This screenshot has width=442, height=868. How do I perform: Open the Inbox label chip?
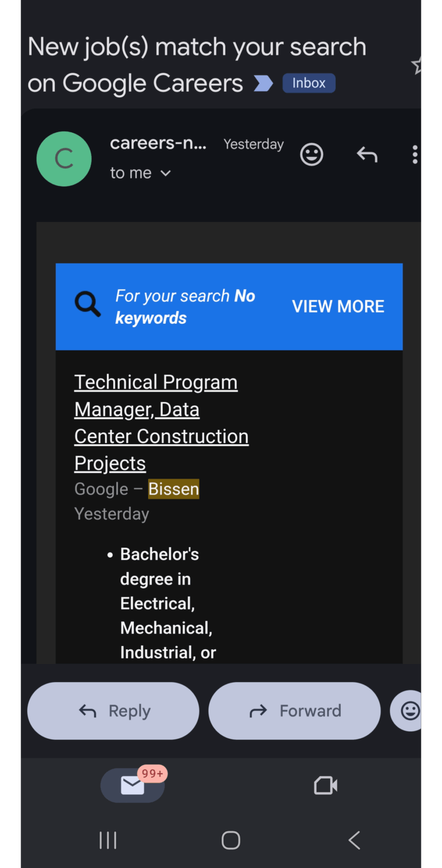309,83
